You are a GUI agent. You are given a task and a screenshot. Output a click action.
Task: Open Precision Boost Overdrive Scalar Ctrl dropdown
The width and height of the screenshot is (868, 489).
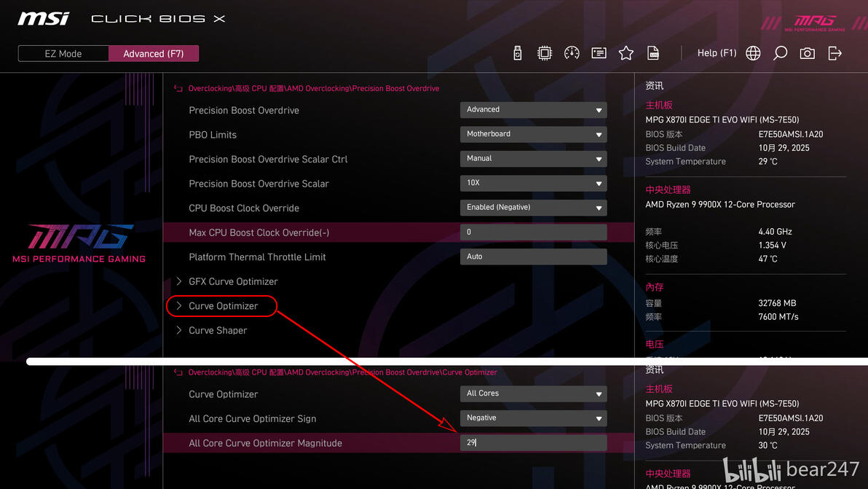(x=533, y=158)
